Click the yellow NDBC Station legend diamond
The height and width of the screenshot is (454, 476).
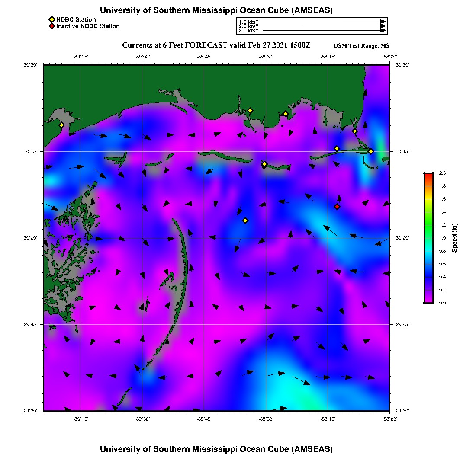pos(51,19)
